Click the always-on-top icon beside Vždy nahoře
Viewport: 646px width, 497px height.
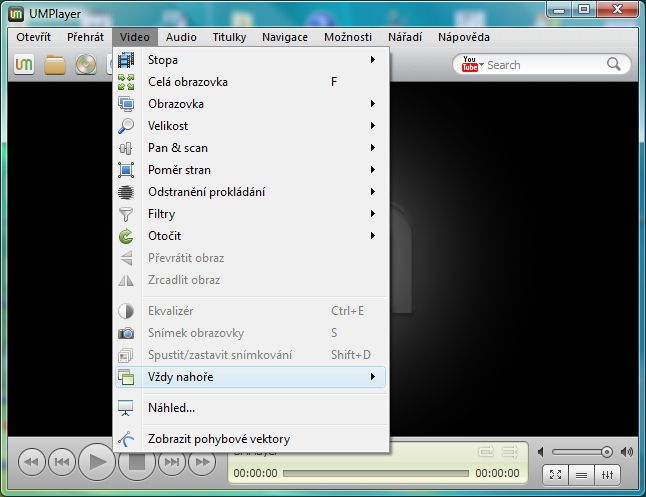(x=126, y=377)
